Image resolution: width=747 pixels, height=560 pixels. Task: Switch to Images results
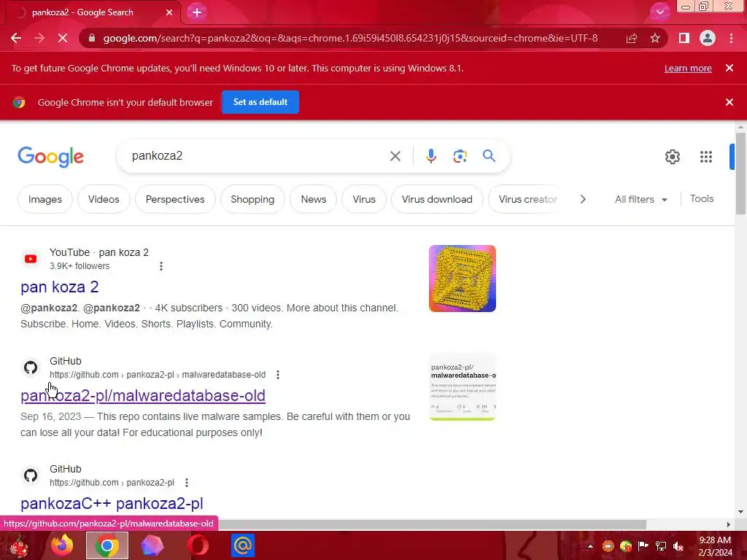45,199
